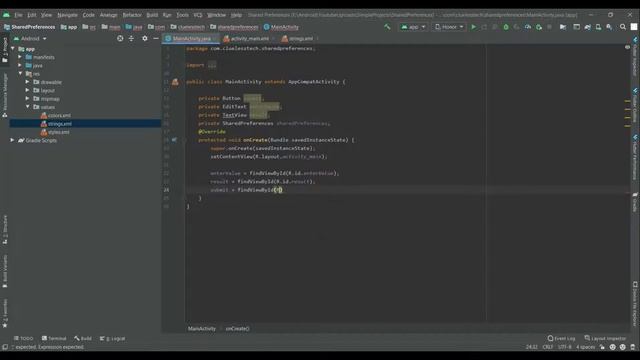Open the Favorites side tab
Image resolution: width=640 pixels, height=360 pixels.
coord(5,313)
